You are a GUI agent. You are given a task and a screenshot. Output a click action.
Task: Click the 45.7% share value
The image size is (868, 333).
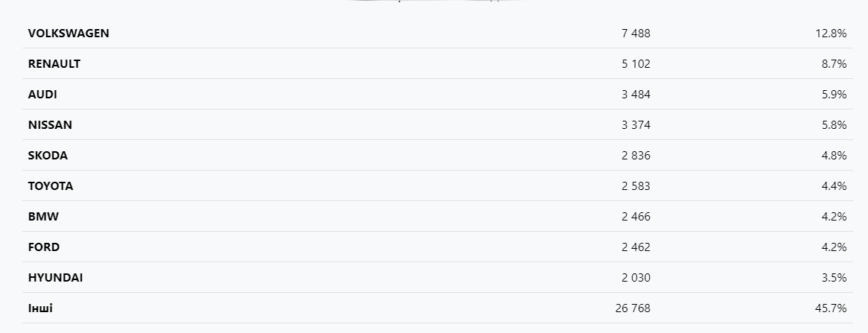831,308
